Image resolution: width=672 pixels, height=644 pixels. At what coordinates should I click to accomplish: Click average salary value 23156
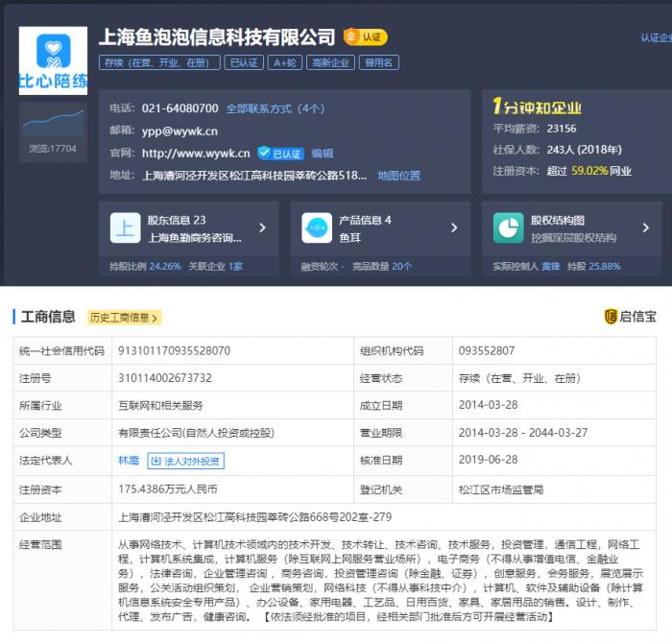[562, 129]
